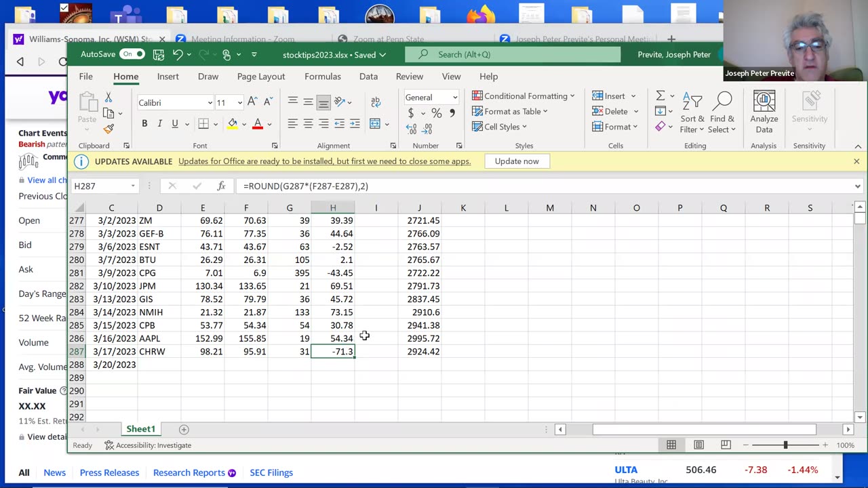Screen dimensions: 868x488
Task: Toggle Bold formatting
Action: 144,123
